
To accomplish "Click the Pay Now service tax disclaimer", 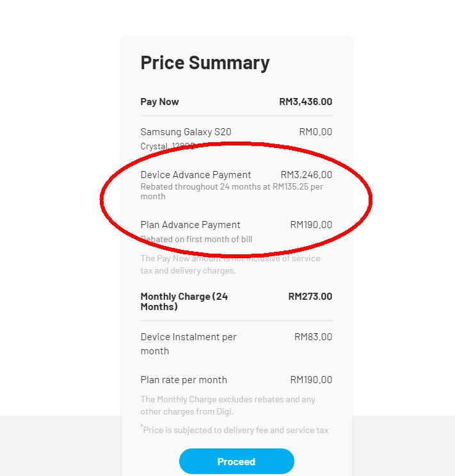I will (230, 265).
